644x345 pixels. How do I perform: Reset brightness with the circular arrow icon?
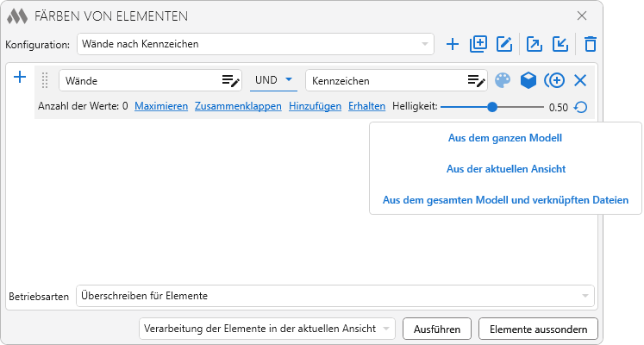581,108
